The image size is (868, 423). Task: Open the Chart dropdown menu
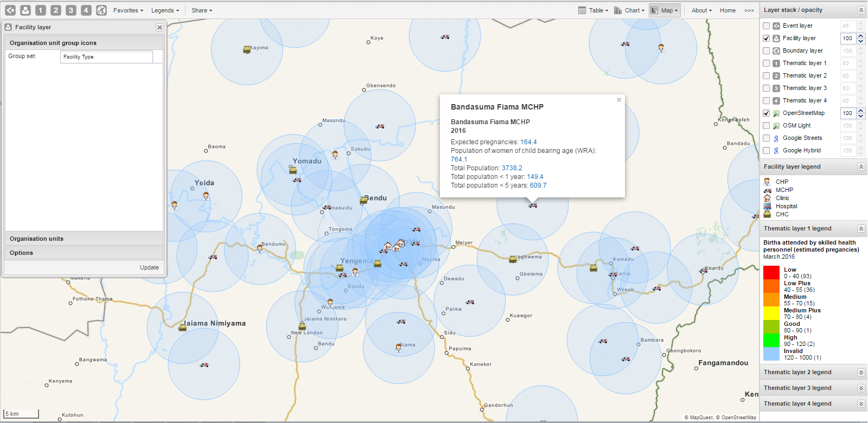(x=629, y=10)
